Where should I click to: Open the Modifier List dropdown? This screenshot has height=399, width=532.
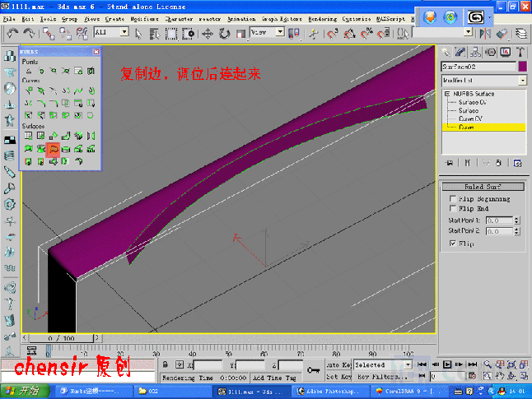point(522,81)
